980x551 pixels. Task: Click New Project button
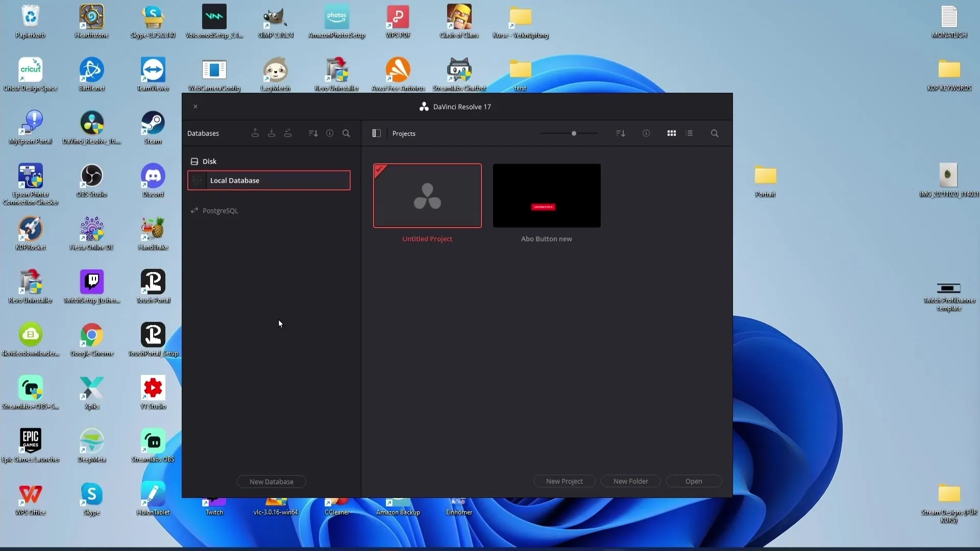(564, 481)
